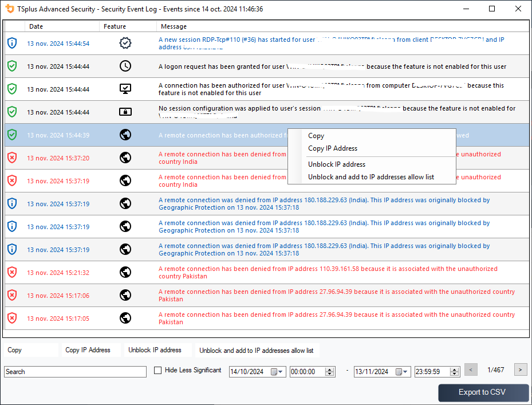
Task: Click the lock icon for session configuration
Action: pyautogui.click(x=125, y=112)
